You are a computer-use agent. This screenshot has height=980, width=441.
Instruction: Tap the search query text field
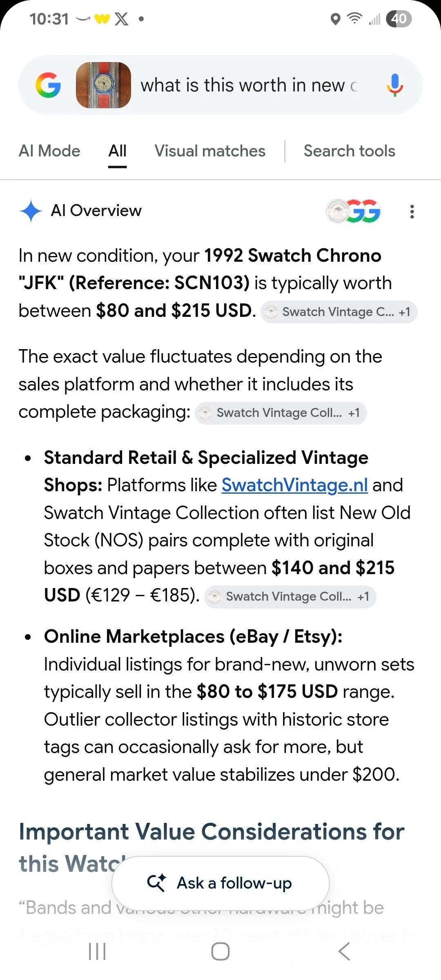(250, 85)
